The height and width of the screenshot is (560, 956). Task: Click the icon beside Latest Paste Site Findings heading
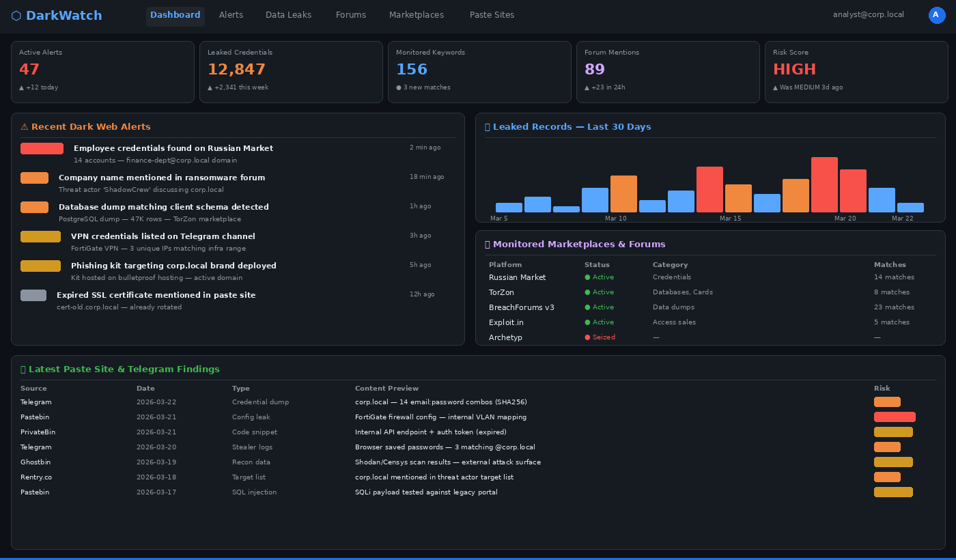coord(23,369)
